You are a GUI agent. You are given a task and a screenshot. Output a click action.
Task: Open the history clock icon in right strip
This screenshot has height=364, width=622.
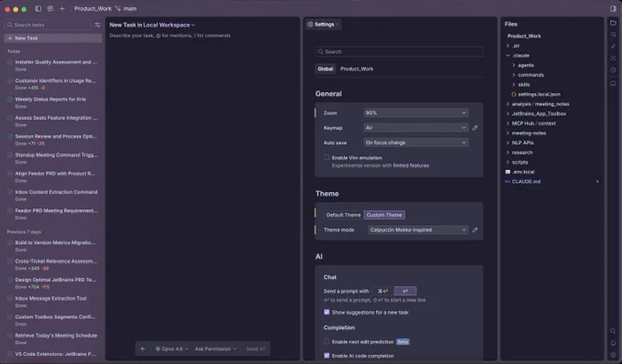(x=613, y=70)
